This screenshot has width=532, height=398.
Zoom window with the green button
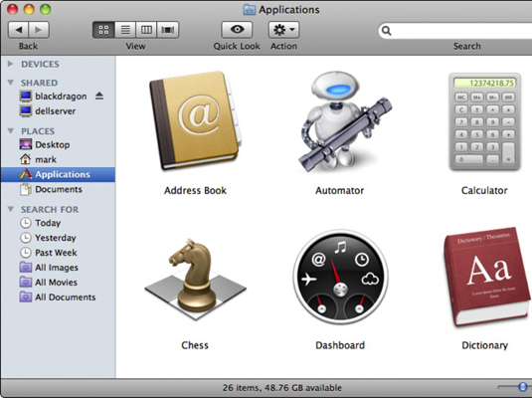coord(45,9)
